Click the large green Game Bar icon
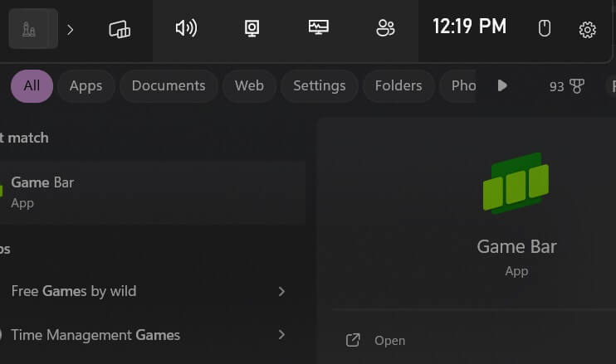The width and height of the screenshot is (616, 364). (x=516, y=183)
